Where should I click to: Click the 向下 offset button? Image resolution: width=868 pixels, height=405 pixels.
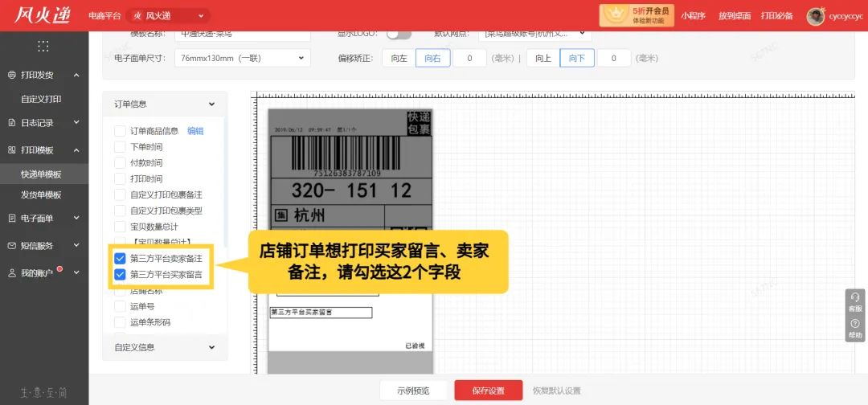577,58
